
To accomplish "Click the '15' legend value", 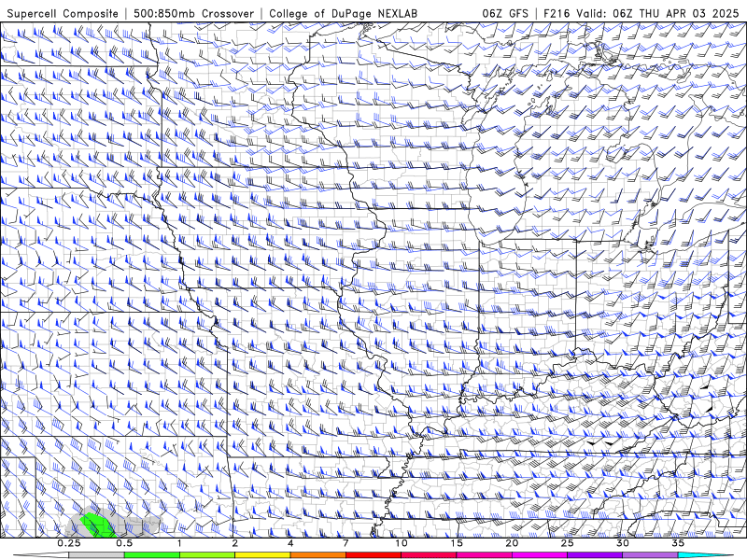I will click(457, 543).
